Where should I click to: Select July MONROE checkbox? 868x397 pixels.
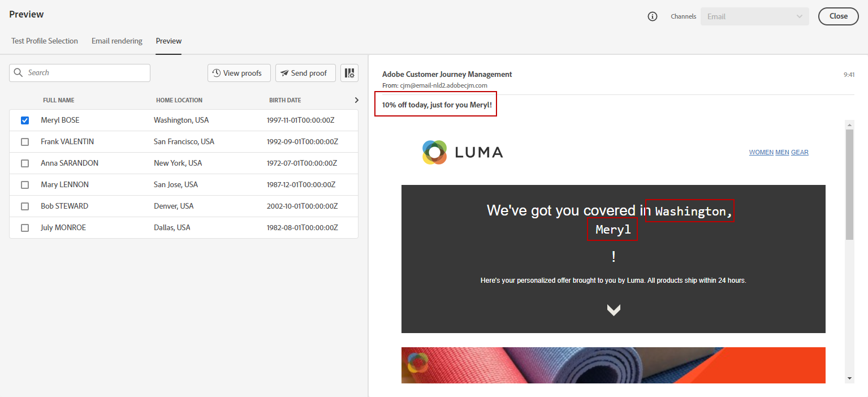tap(25, 228)
